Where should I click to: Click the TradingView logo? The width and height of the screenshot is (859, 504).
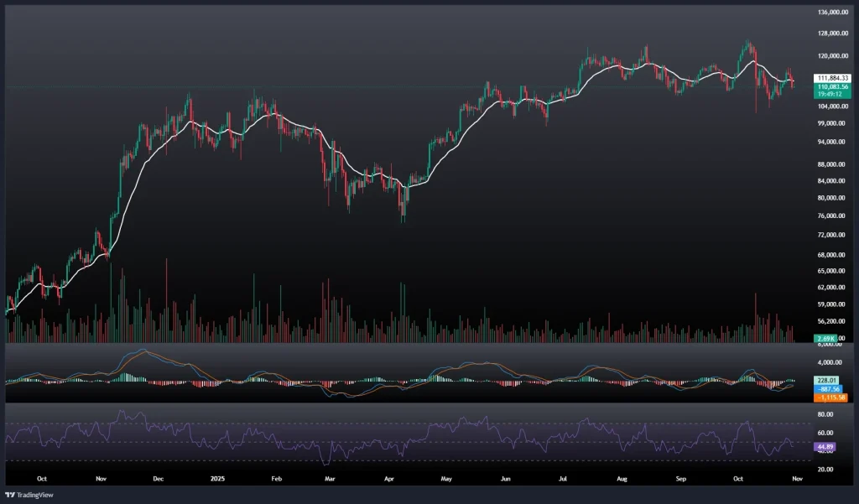pyautogui.click(x=29, y=494)
